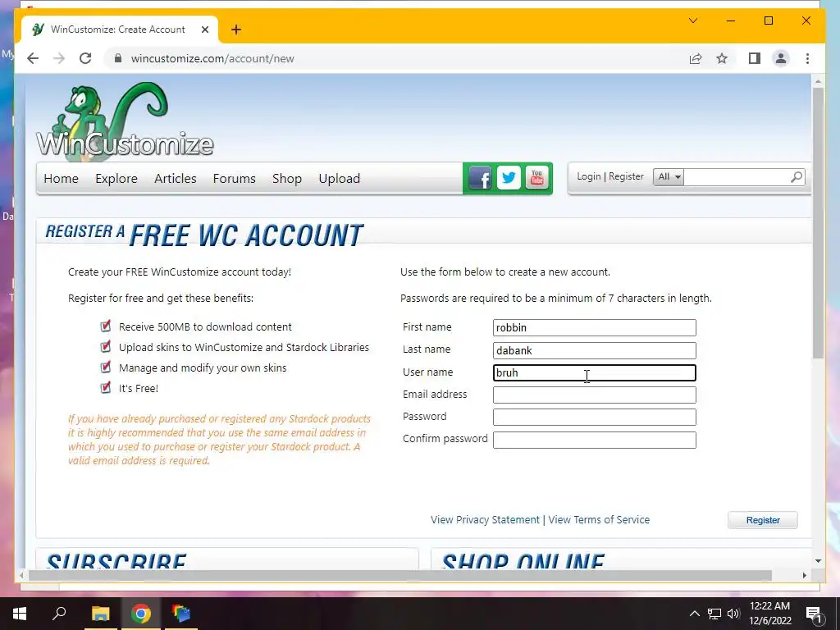
Task: Bookmark this page with the star icon
Action: tap(722, 58)
